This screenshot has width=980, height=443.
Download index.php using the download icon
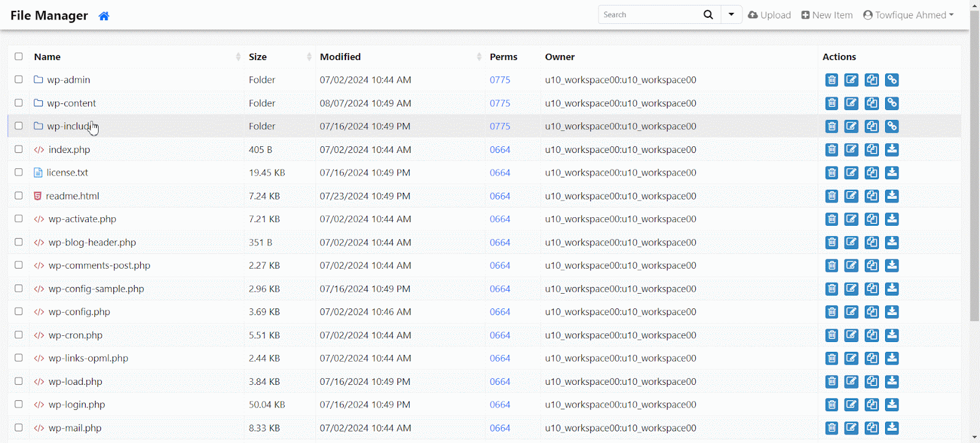[892, 149]
